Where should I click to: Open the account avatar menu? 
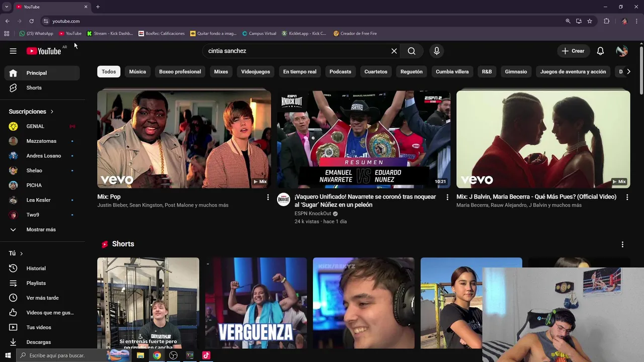click(622, 51)
